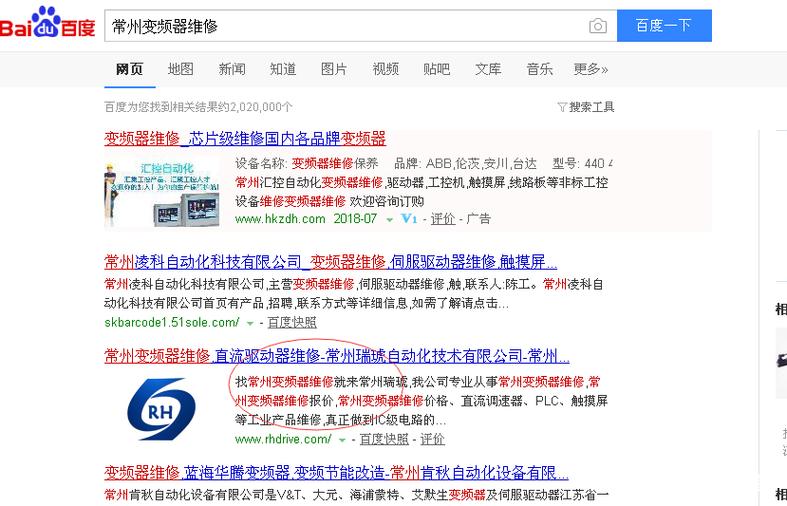This screenshot has width=787, height=506.
Task: Open the www.hkzdh.com URL link
Action: [x=280, y=219]
